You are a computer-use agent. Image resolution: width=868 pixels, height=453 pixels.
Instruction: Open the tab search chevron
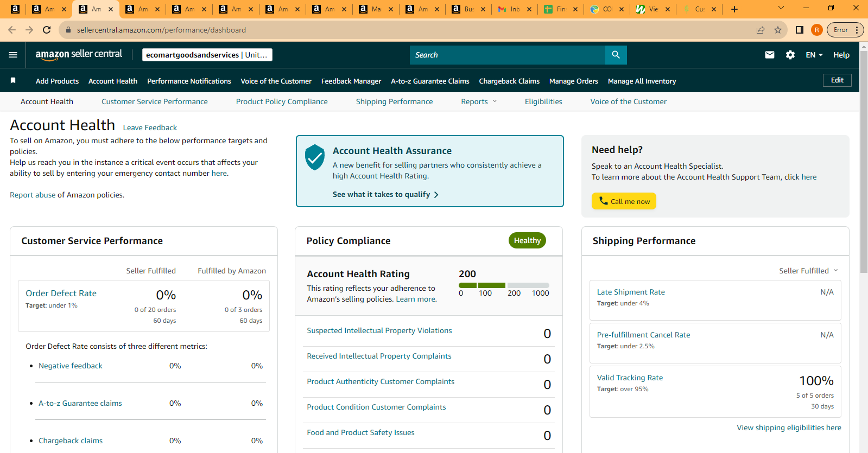781,8
